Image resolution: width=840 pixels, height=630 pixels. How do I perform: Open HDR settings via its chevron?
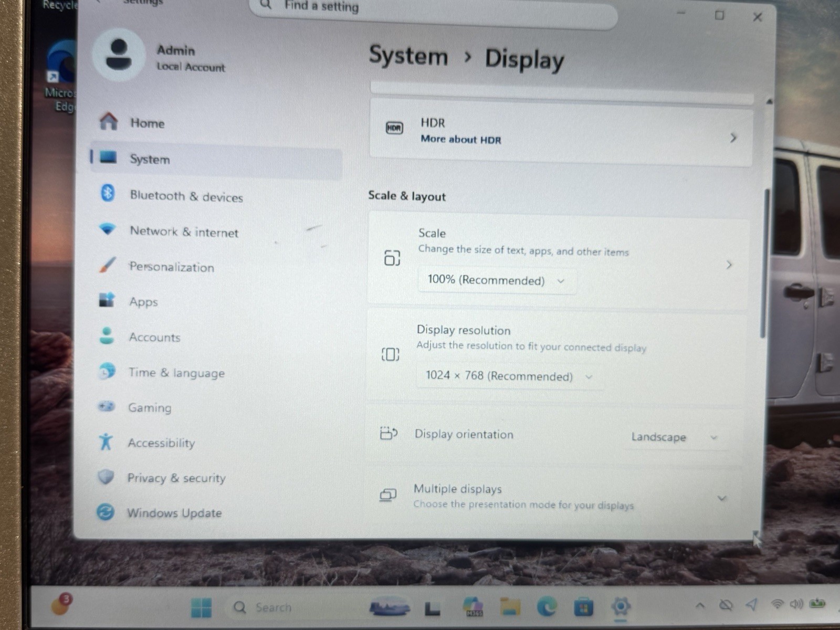[x=733, y=138]
